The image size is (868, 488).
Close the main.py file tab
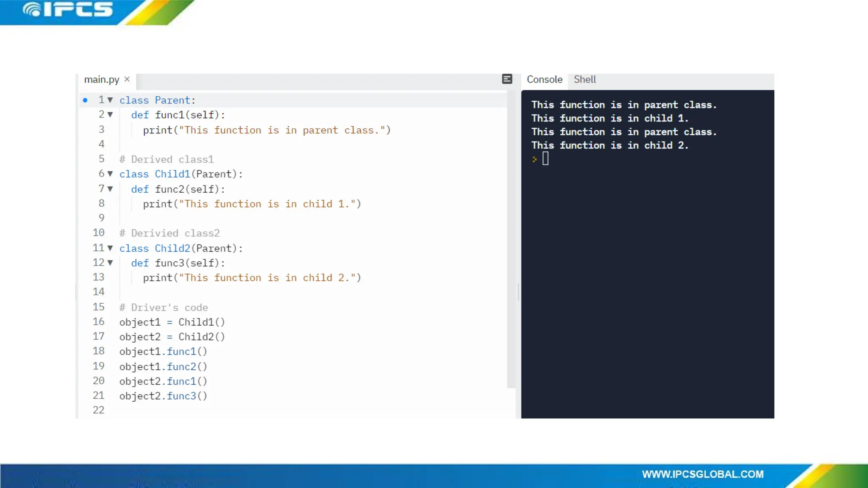point(127,79)
